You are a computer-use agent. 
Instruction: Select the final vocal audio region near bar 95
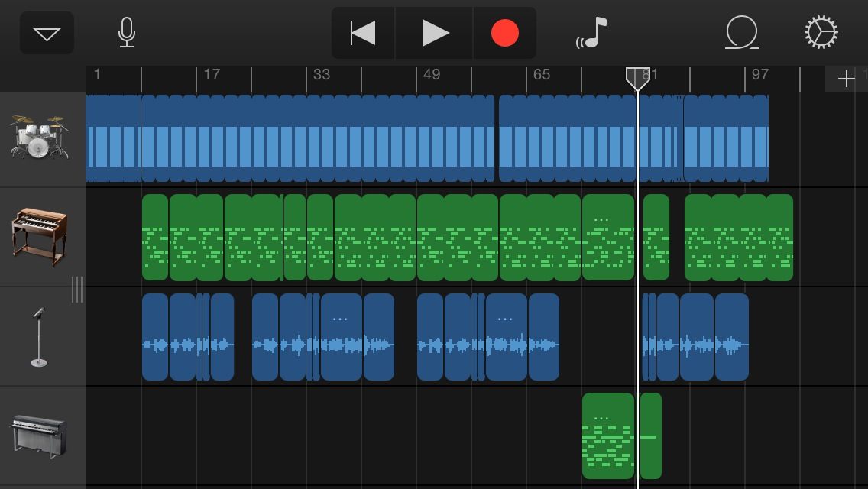(732, 337)
